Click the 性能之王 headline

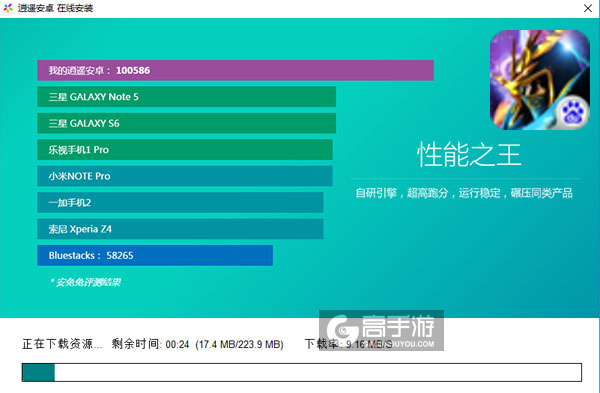point(469,155)
